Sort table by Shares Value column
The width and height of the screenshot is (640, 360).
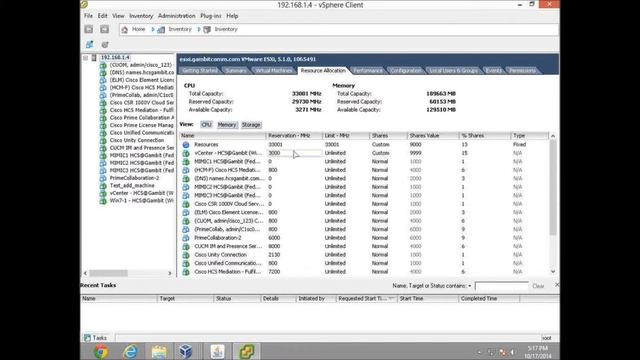tap(433, 136)
